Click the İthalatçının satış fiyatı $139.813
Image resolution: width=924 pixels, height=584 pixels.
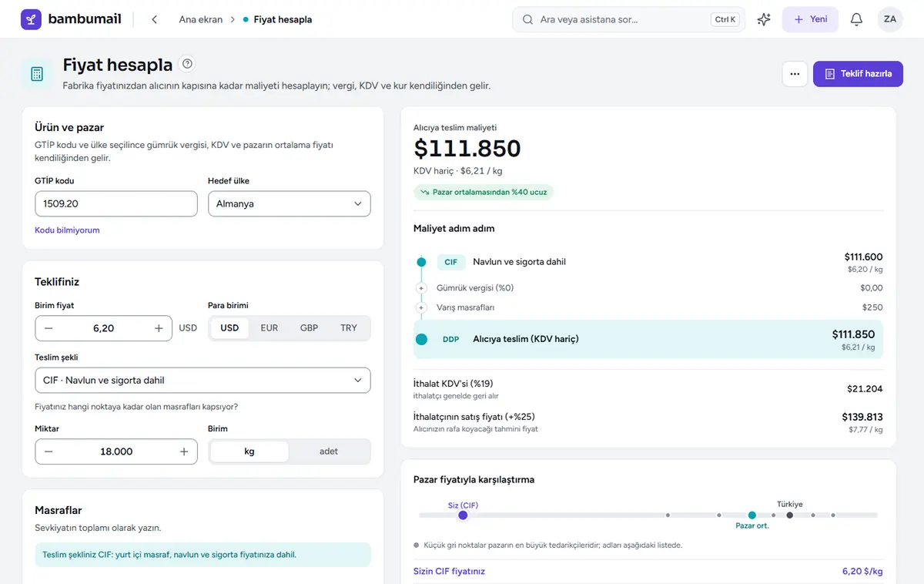pyautogui.click(x=862, y=417)
